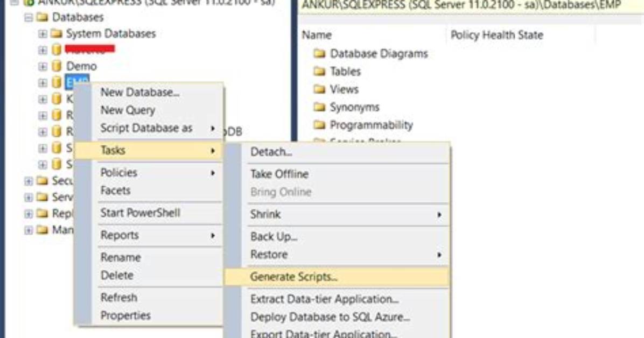Image resolution: width=644 pixels, height=338 pixels.
Task: Collapse the Databases tree node
Action: pyautogui.click(x=29, y=18)
